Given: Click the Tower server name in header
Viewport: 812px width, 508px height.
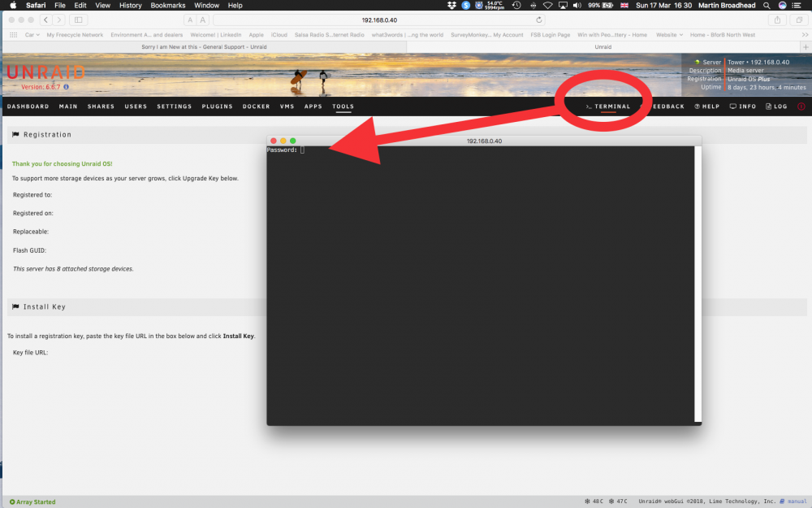Looking at the screenshot, I should (736, 63).
